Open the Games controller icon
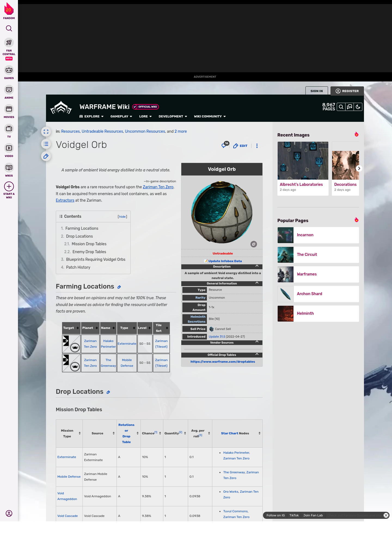This screenshot has width=392, height=545. click(x=9, y=70)
